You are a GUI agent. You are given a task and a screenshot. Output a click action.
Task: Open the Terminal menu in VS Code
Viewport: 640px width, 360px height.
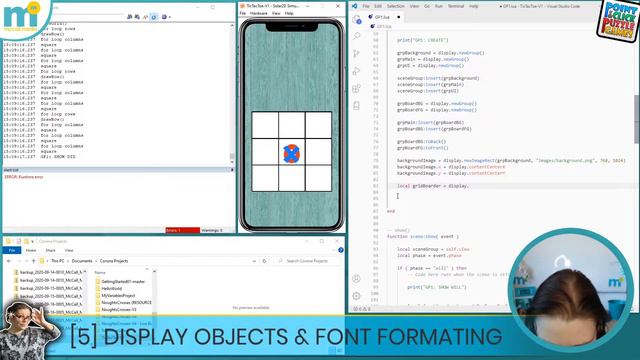click(456, 6)
